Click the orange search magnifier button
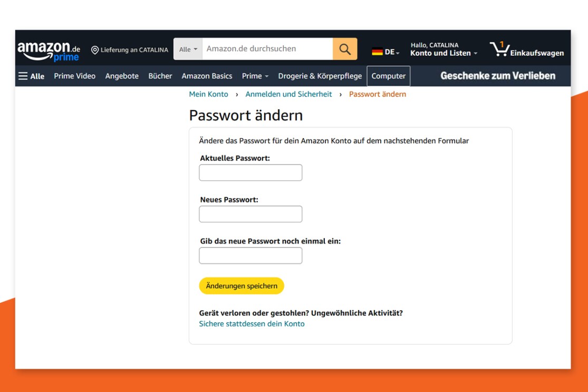Screen dimensions: 588x392 (345, 49)
